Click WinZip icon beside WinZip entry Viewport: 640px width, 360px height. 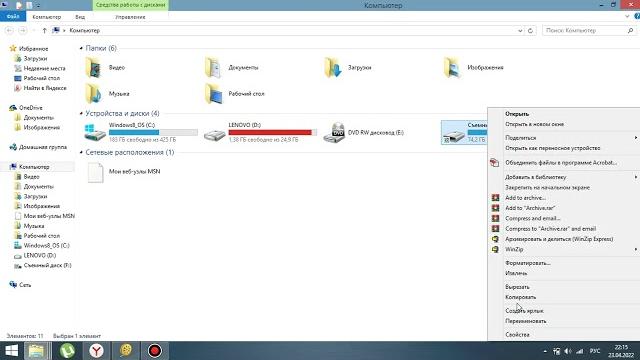coord(495,249)
